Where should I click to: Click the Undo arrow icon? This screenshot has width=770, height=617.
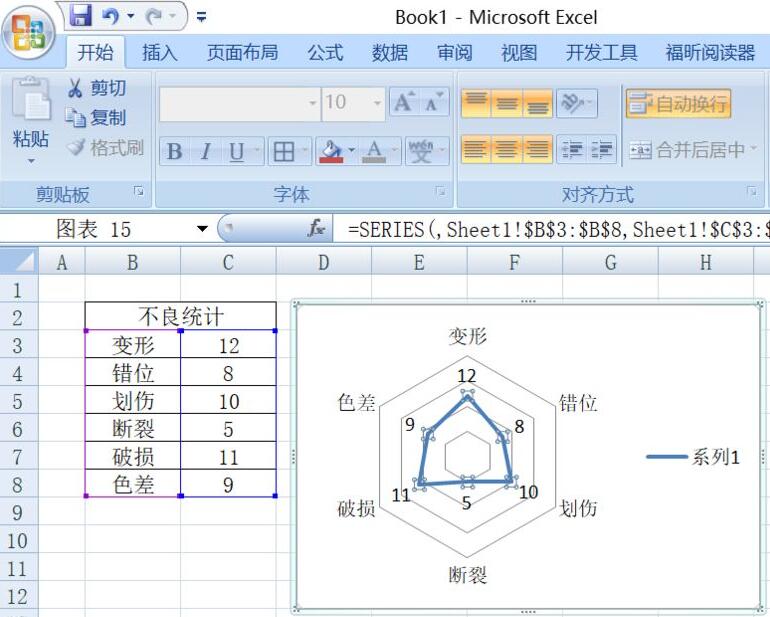tap(111, 16)
